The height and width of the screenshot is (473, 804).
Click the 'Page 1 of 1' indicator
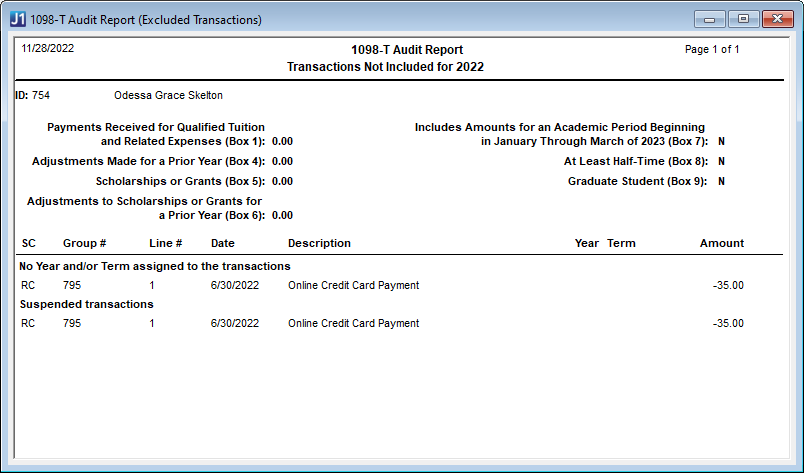point(712,49)
